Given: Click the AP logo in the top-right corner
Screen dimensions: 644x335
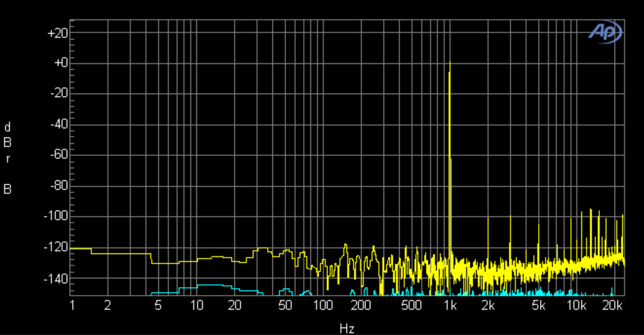Looking at the screenshot, I should pos(605,32).
